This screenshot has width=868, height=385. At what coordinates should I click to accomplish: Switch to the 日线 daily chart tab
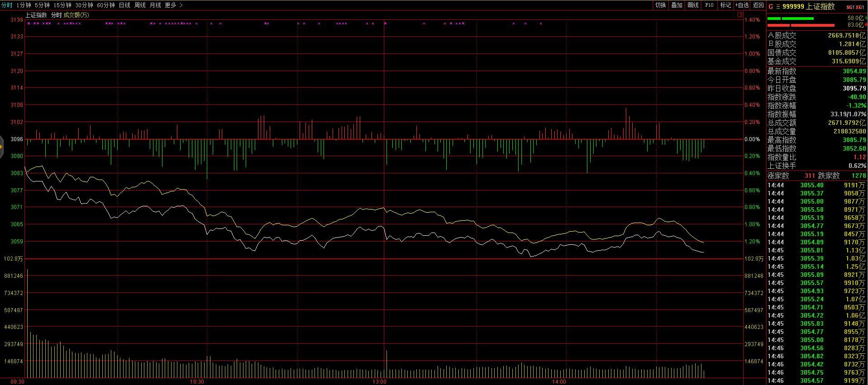124,5
